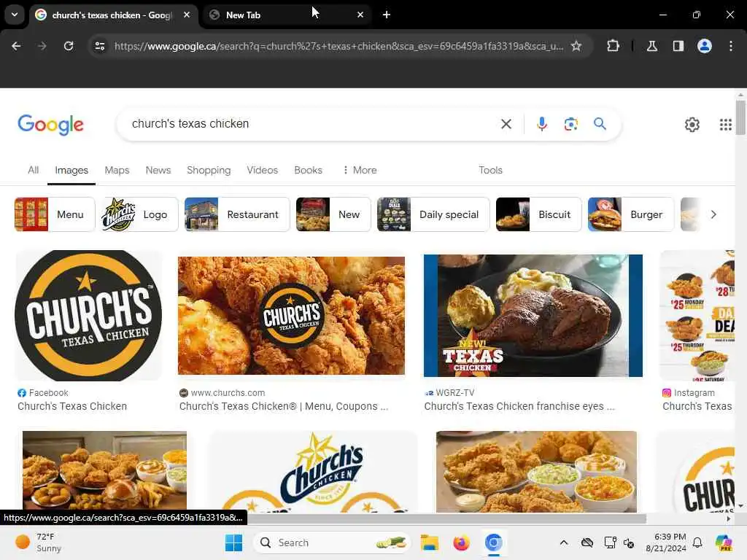Open the WGRZ-TV Texas Chicken image
The image size is (747, 560).
(x=533, y=315)
